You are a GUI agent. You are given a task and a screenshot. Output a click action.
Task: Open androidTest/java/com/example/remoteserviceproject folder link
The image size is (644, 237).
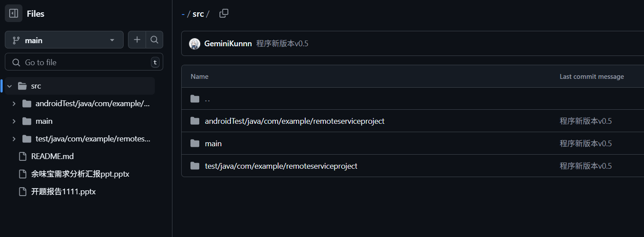point(294,121)
